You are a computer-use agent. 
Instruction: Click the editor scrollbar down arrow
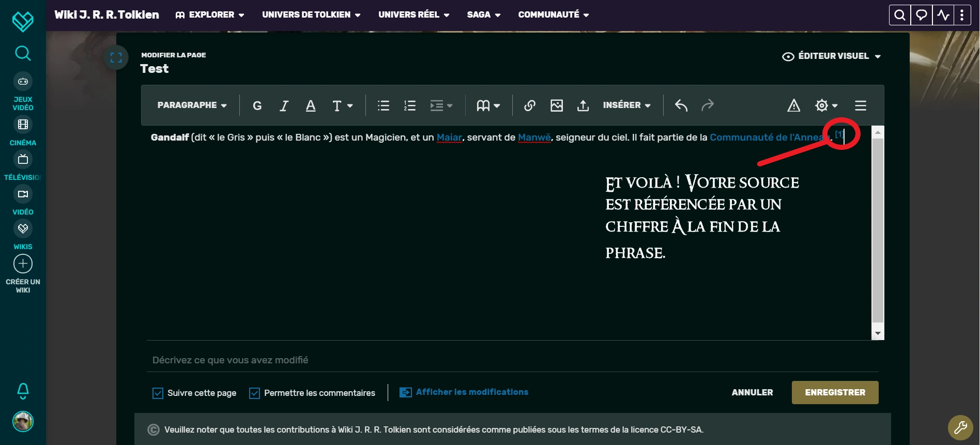pos(878,333)
